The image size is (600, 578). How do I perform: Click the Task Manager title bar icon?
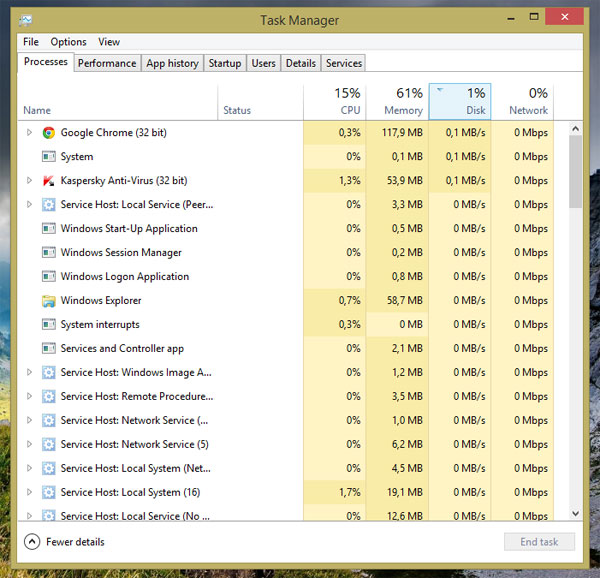24,20
